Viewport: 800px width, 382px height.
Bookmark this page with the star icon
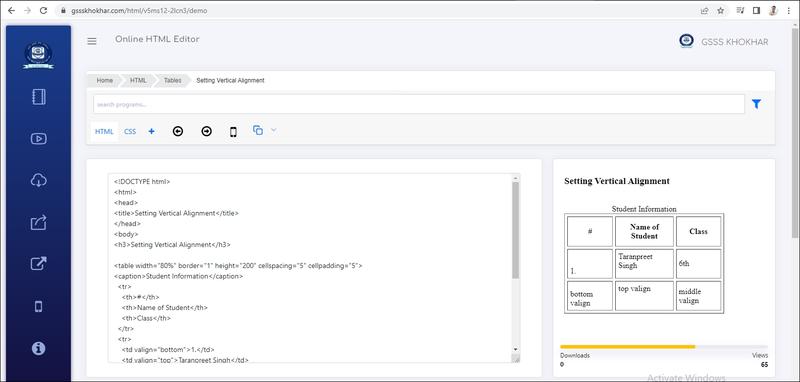click(x=720, y=10)
